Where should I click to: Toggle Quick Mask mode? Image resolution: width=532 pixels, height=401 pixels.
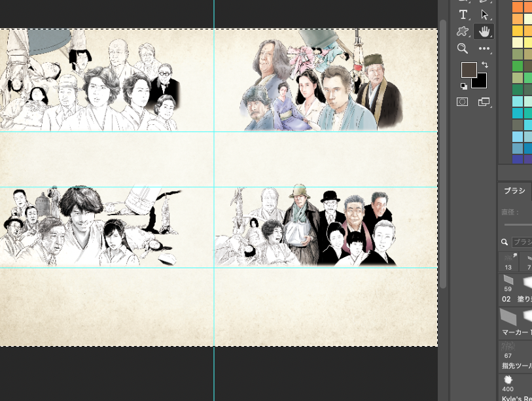pos(463,102)
